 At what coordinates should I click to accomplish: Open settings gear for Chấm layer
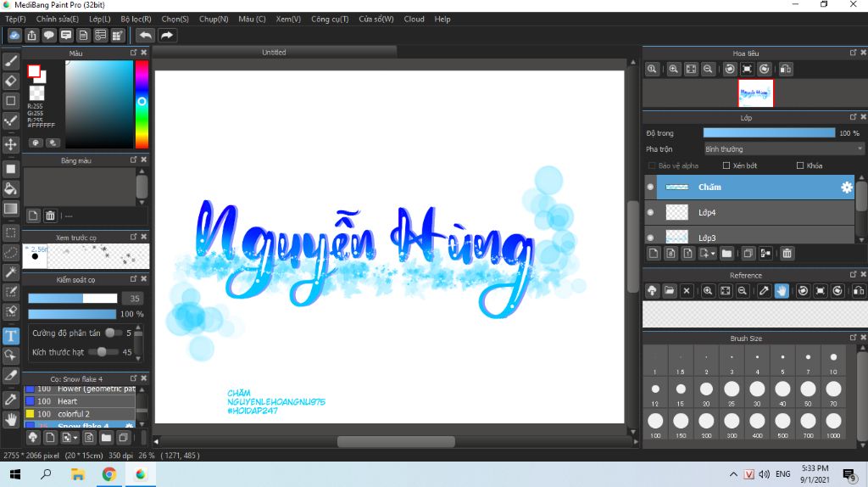point(847,188)
